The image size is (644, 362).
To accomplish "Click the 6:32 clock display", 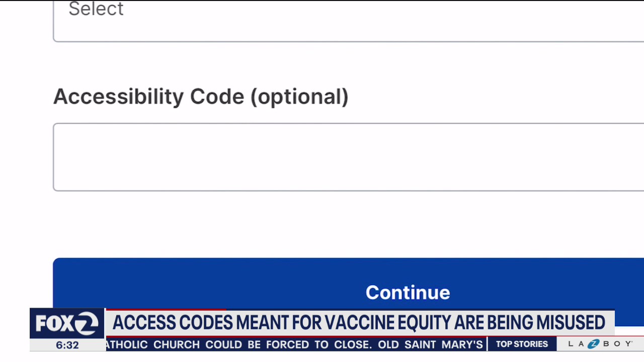I will point(67,345).
